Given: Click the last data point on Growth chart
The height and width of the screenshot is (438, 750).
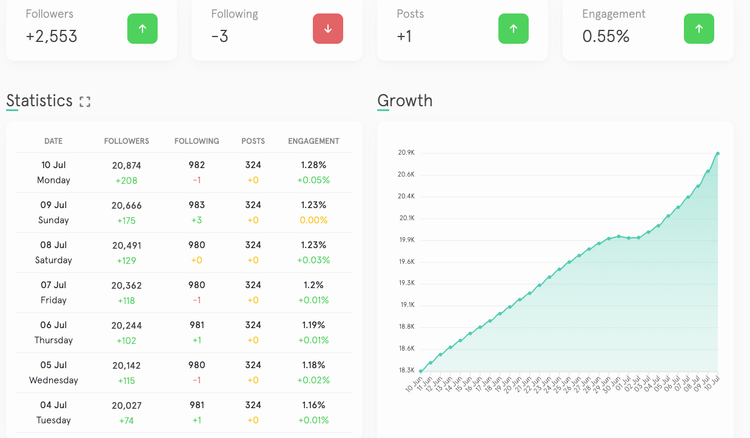Looking at the screenshot, I should [x=718, y=154].
